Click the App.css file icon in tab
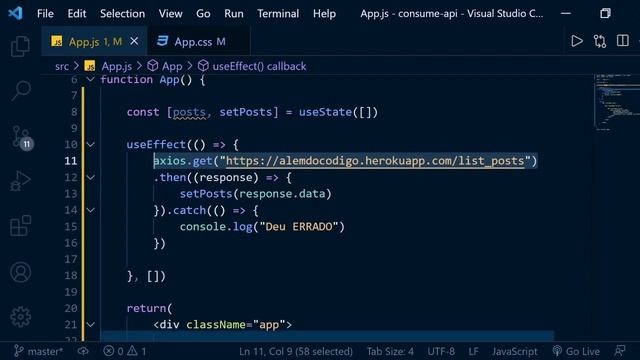This screenshot has height=360, width=640. (x=162, y=41)
